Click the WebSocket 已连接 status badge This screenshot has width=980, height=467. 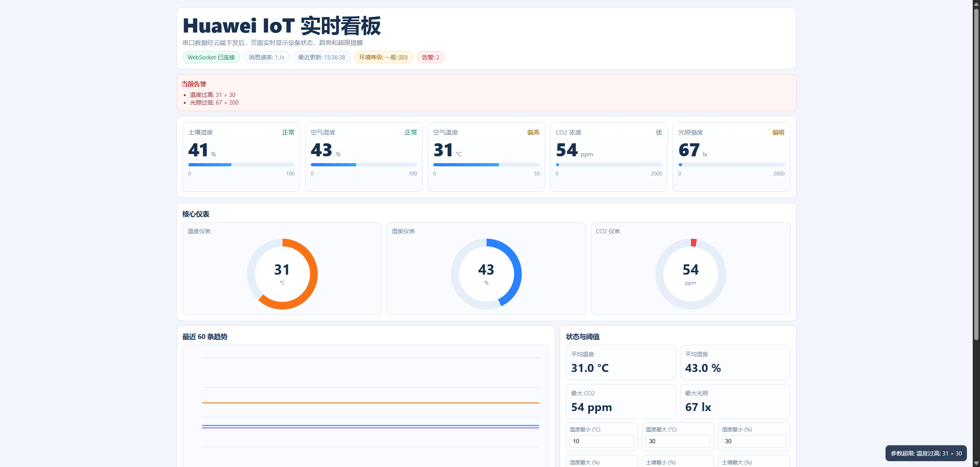[x=211, y=57]
